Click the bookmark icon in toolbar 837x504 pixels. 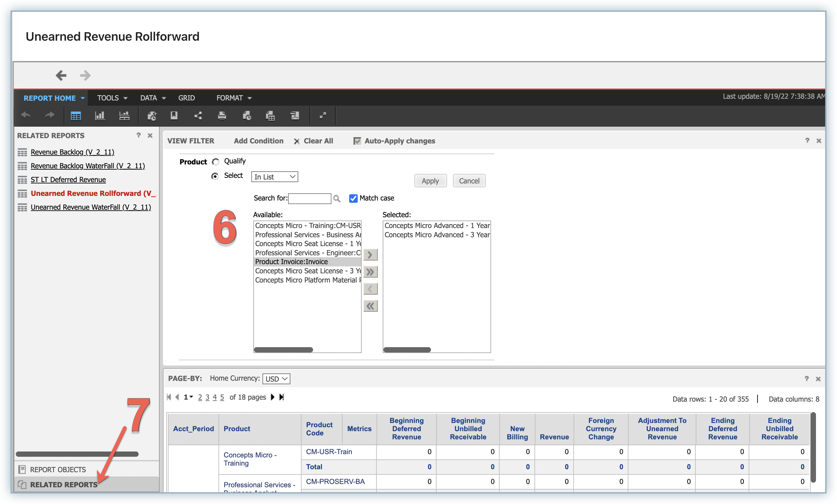coord(174,115)
